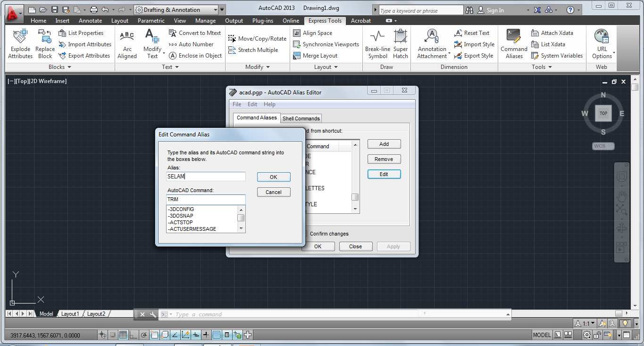644x346 pixels.
Task: Insert a Break-line Symbol
Action: 377,44
